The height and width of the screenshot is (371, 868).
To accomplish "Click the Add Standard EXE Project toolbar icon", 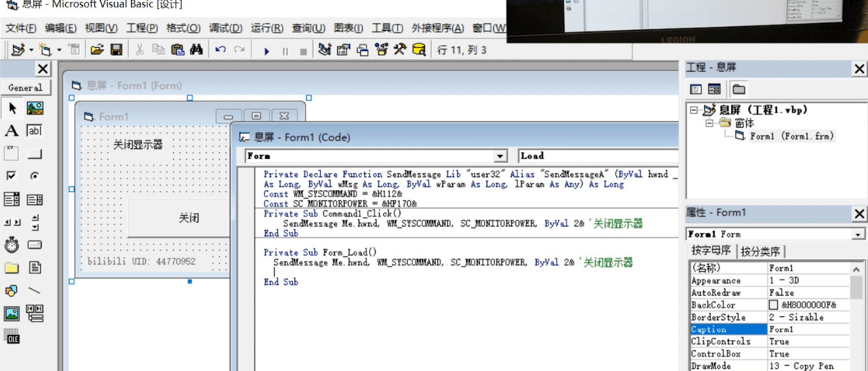I will click(x=18, y=50).
